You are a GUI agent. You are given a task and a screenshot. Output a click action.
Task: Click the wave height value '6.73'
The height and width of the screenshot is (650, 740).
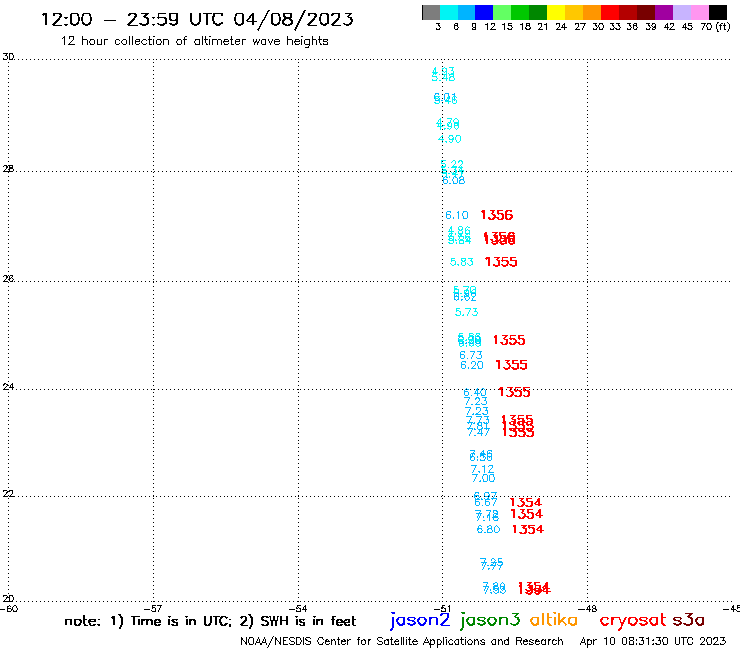point(471,355)
